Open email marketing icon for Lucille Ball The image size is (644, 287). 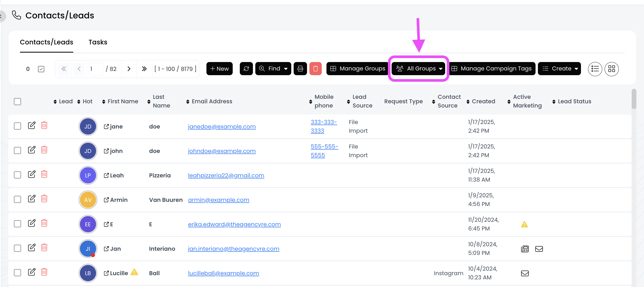coord(525,273)
